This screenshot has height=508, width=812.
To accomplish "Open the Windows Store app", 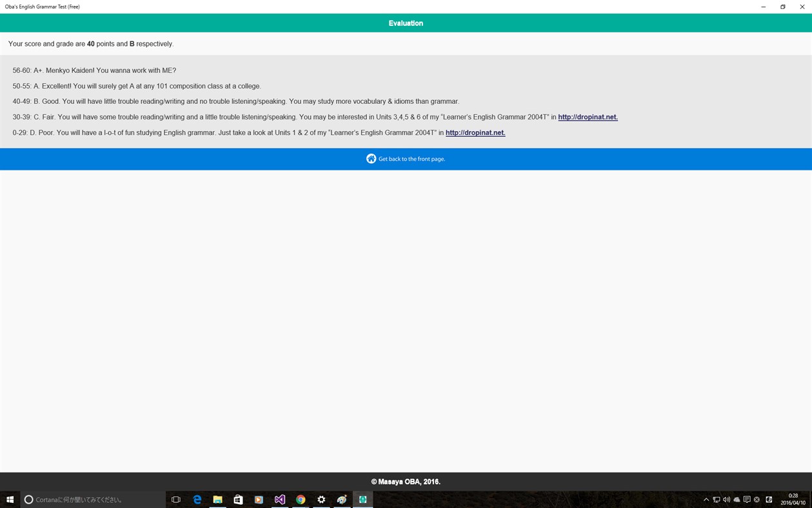I will point(238,499).
